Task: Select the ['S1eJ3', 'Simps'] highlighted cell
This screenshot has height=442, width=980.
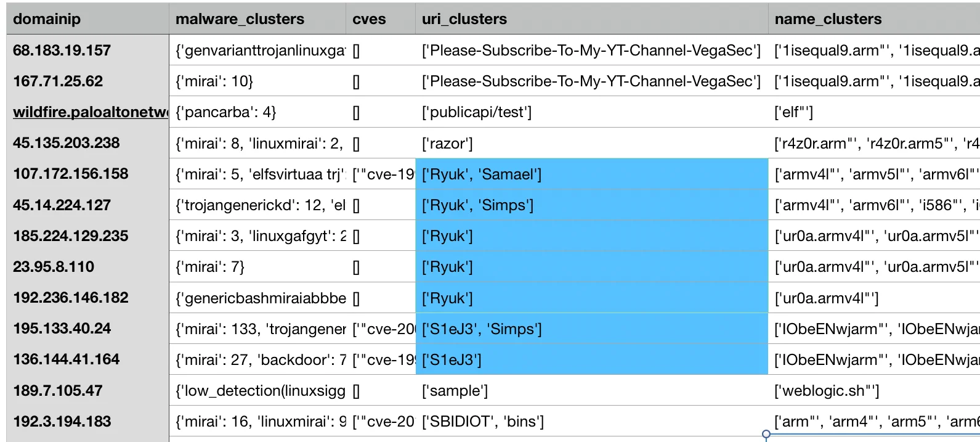Action: (592, 329)
